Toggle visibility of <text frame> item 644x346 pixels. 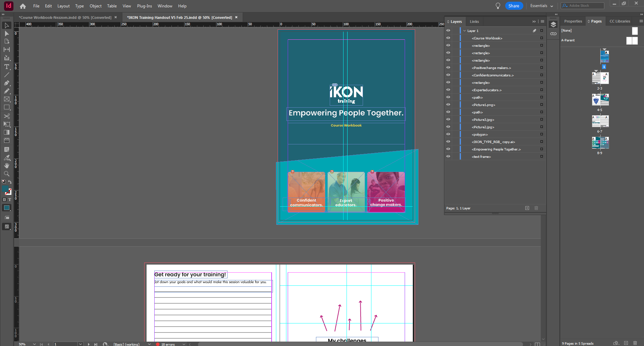coord(448,157)
